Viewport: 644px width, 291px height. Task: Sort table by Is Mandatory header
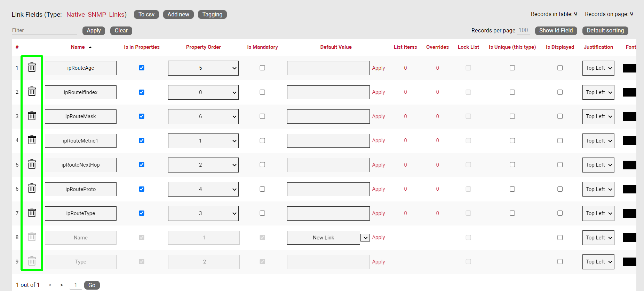click(x=262, y=47)
